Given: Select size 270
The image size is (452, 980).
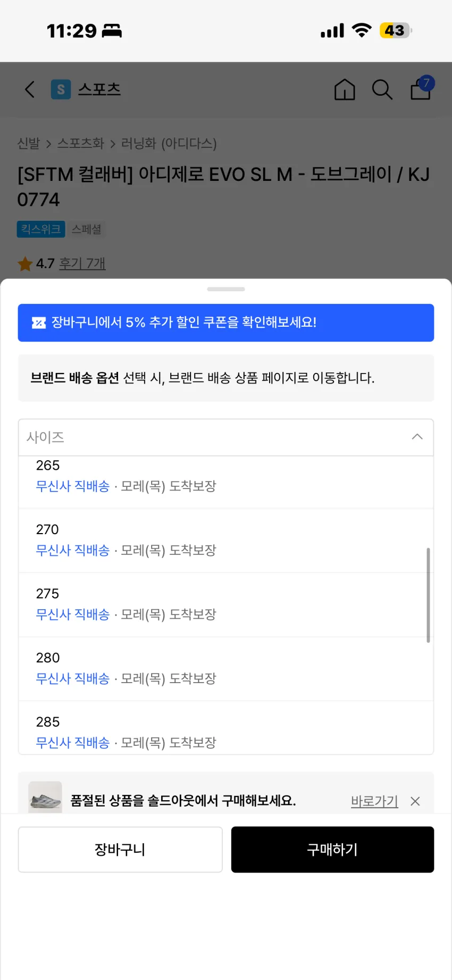Looking at the screenshot, I should click(226, 541).
